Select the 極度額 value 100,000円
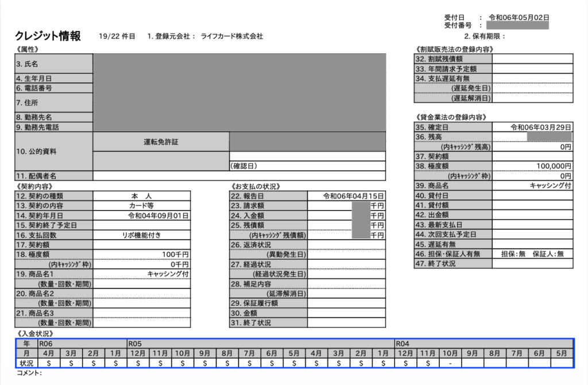The image size is (588, 385). tap(554, 166)
